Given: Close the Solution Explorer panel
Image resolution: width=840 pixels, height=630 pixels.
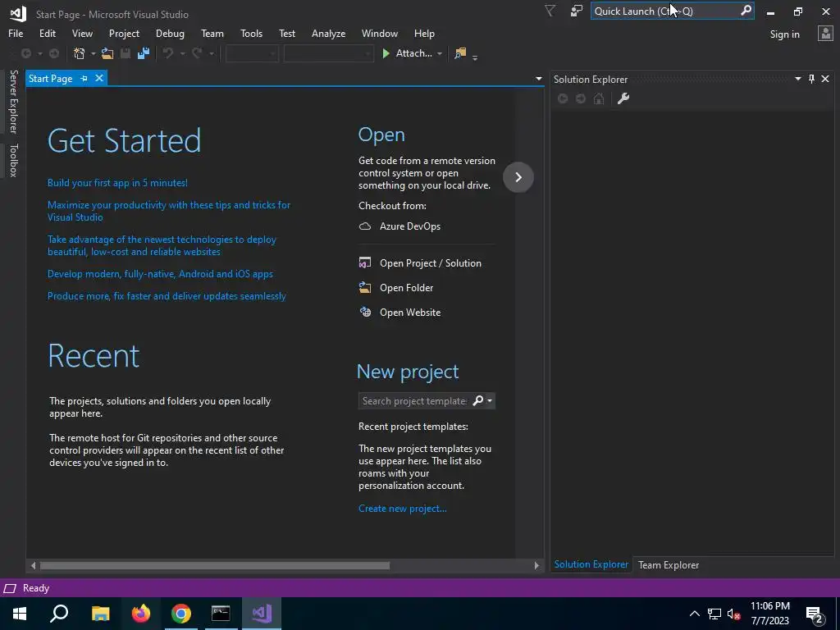Looking at the screenshot, I should pyautogui.click(x=825, y=79).
